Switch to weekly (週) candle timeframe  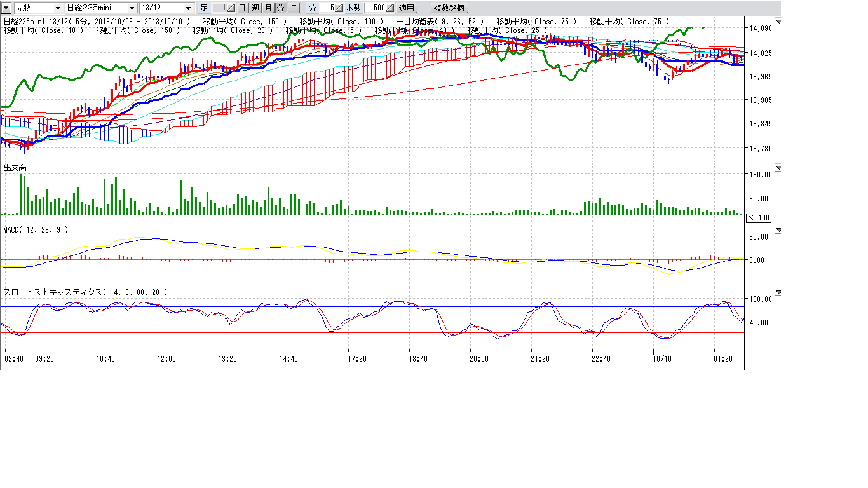click(x=255, y=8)
